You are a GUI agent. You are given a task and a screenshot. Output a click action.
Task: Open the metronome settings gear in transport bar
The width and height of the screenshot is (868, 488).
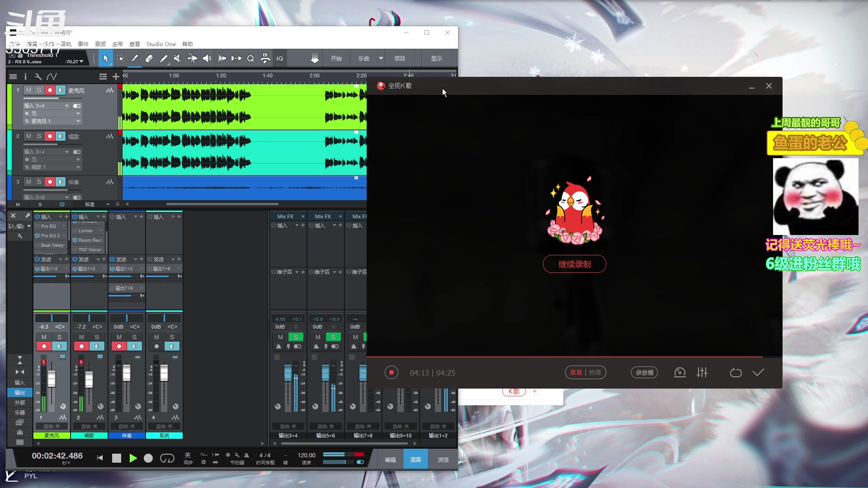click(203, 462)
